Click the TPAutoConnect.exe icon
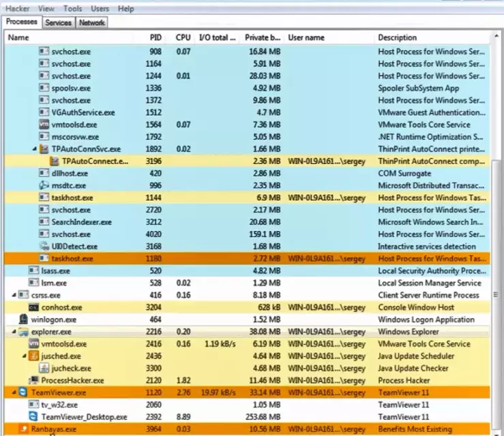This screenshot has height=436, width=504. (x=55, y=161)
